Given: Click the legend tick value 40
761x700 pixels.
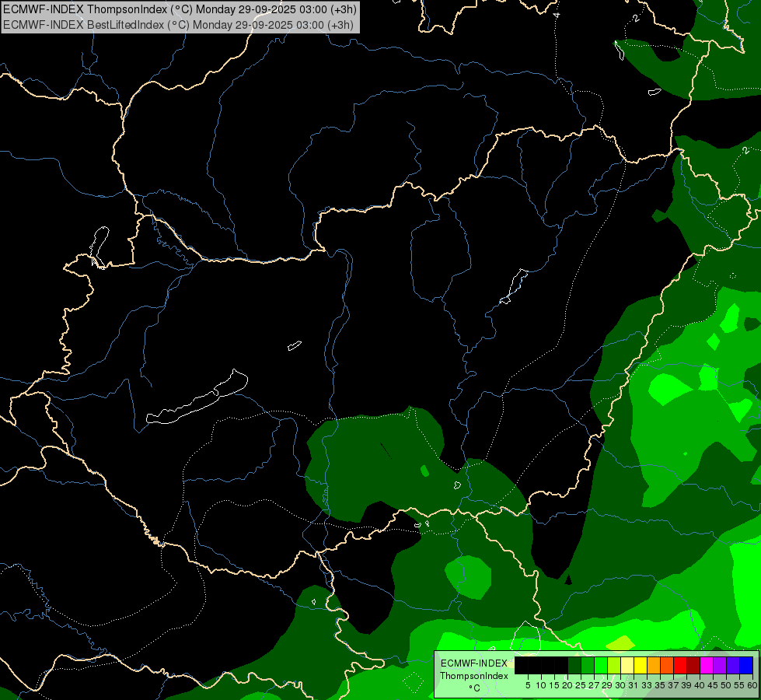Looking at the screenshot, I should (x=699, y=685).
